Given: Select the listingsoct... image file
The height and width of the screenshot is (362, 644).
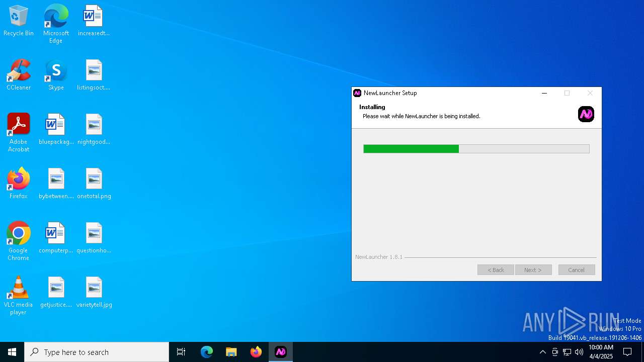Looking at the screenshot, I should pos(94,75).
